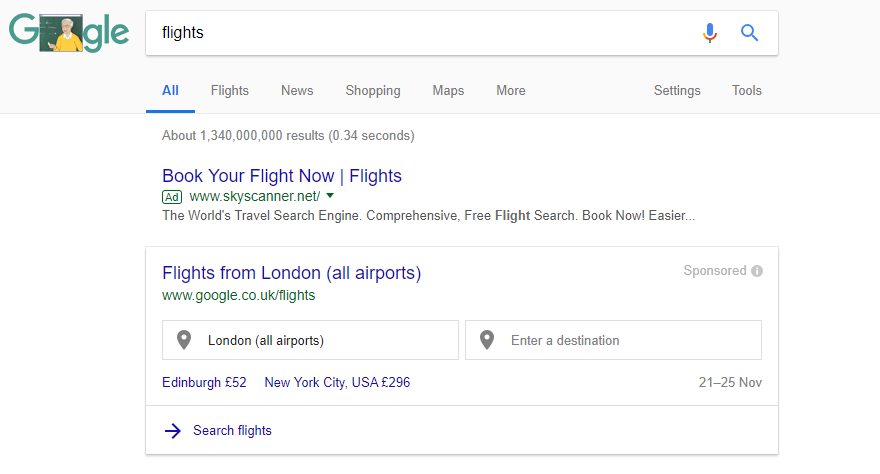
Task: Click the Google doodle logo
Action: click(69, 33)
